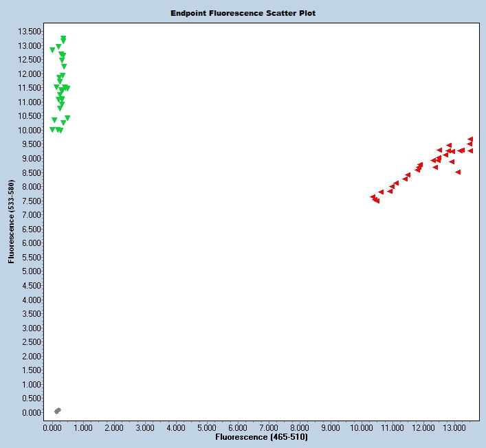Select the bottom-left green triangle at 10.000
Screen dimensions: 486x448
coord(52,130)
